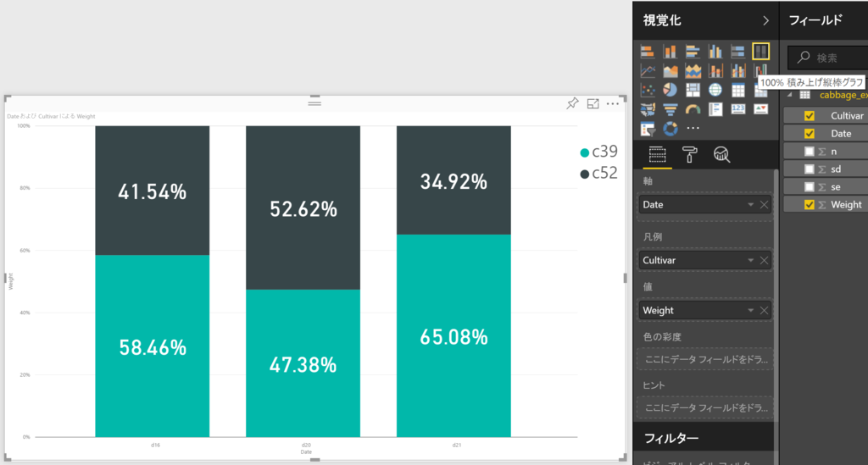Select the stacked area chart visual

[693, 71]
